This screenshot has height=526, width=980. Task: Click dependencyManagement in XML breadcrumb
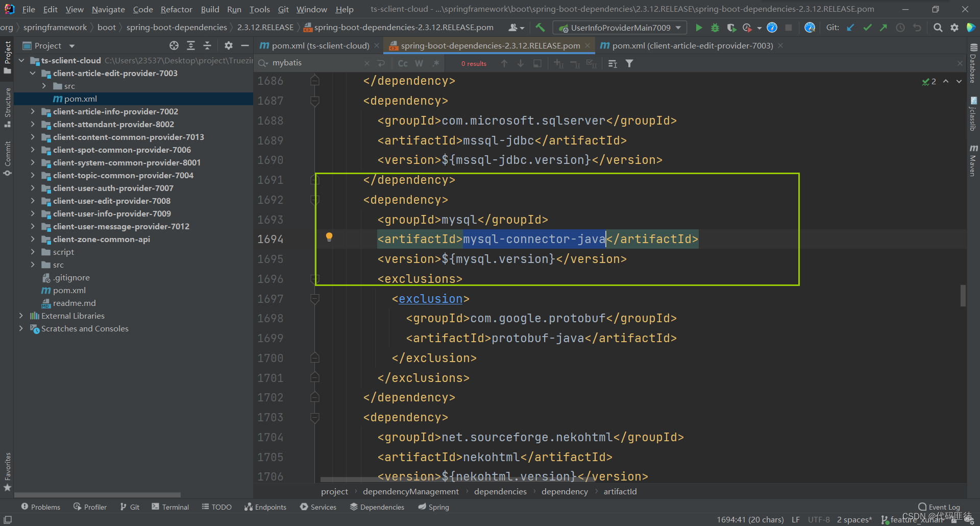click(x=411, y=491)
